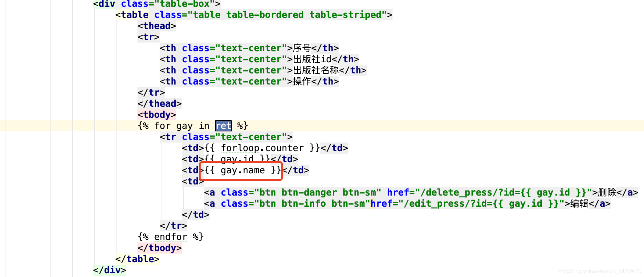This screenshot has width=644, height=277.
Task: Click the closing table tag
Action: click(137, 259)
